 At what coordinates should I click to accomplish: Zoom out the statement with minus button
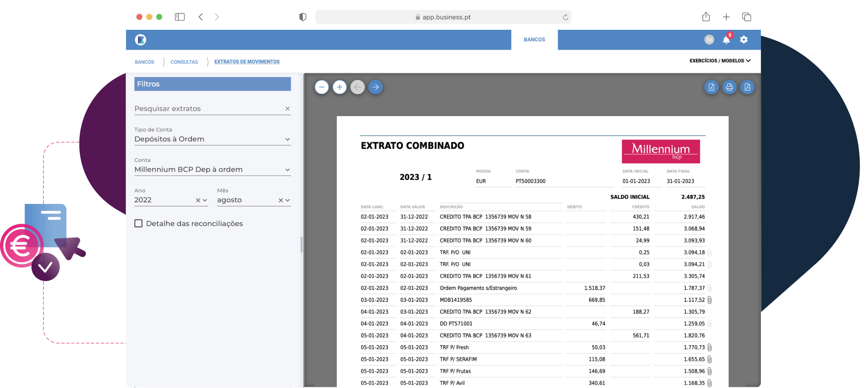pyautogui.click(x=321, y=87)
